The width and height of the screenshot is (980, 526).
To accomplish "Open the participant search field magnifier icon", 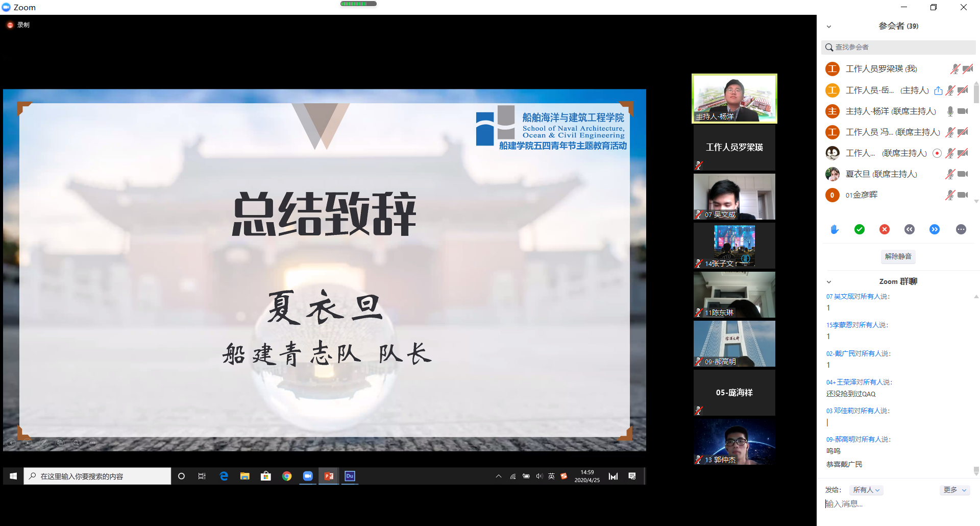I will 829,47.
